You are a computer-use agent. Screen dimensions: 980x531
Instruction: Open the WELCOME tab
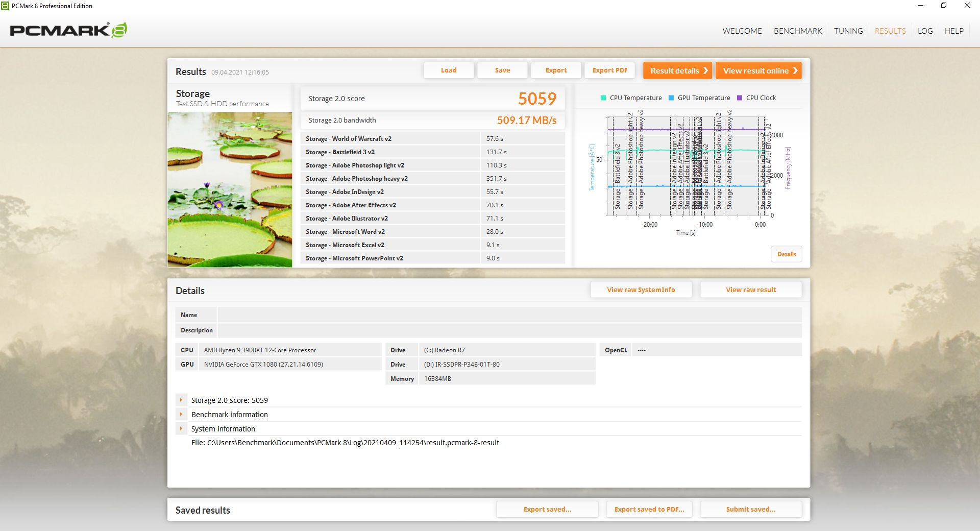(742, 31)
